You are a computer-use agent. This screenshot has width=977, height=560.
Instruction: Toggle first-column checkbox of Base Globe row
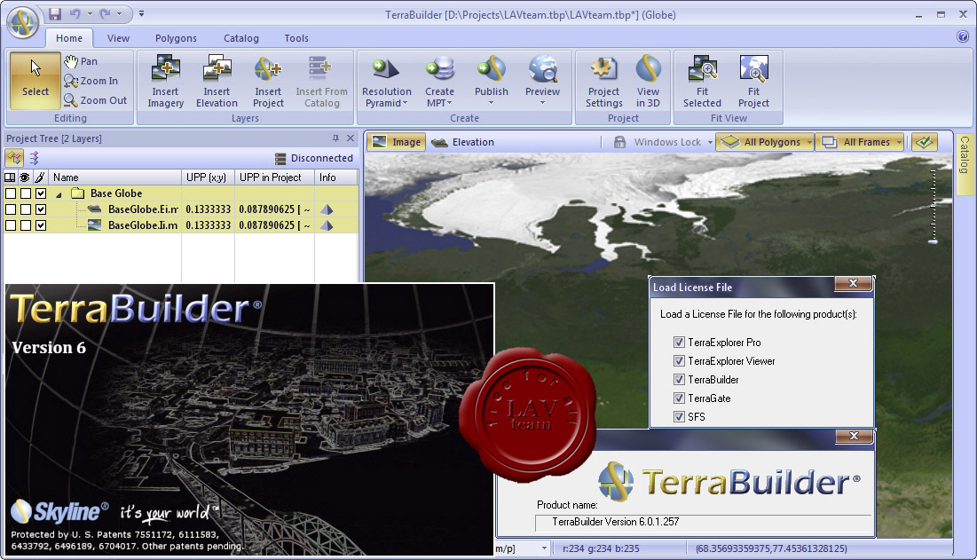pyautogui.click(x=11, y=193)
